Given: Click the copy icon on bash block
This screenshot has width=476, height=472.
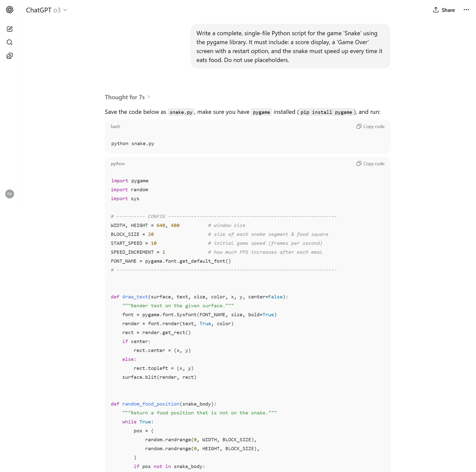Looking at the screenshot, I should tap(359, 126).
